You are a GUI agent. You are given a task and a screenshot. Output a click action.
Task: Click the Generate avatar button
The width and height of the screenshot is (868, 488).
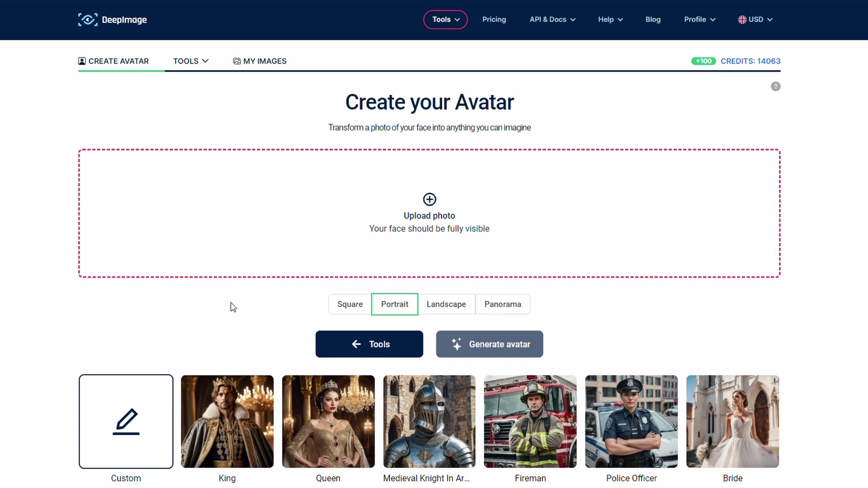click(x=490, y=344)
